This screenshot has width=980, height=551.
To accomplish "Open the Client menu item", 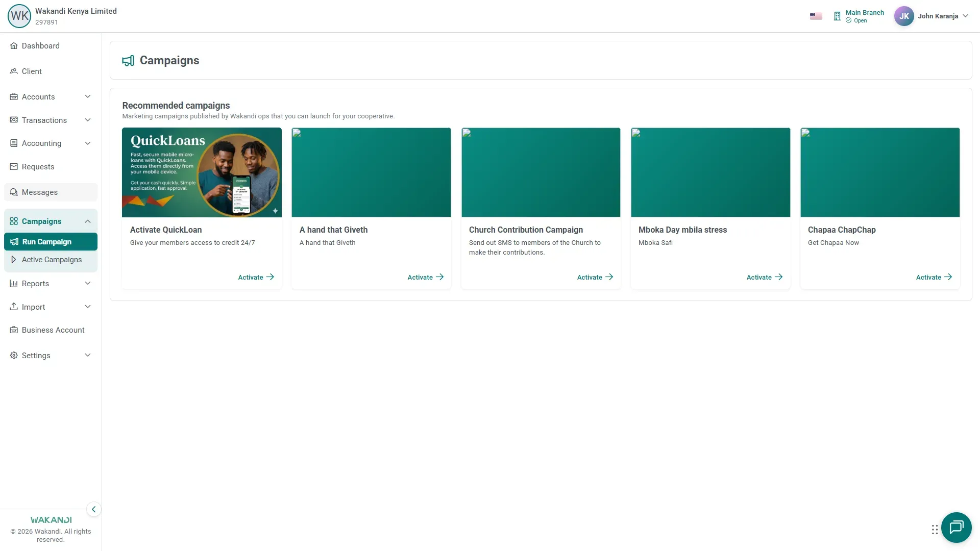I will 51,71.
